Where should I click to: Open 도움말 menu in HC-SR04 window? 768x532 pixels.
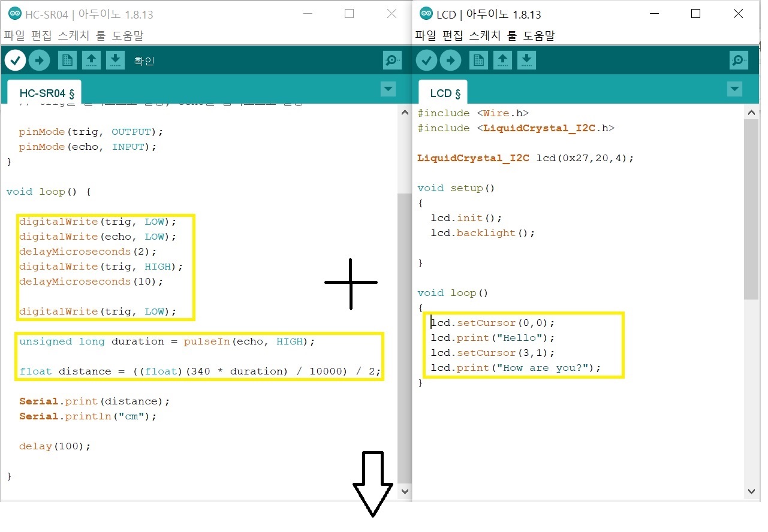tap(128, 36)
